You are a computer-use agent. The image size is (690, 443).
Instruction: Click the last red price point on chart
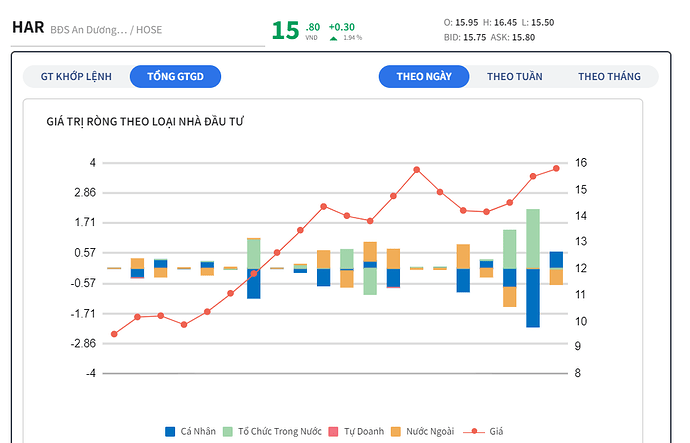pos(556,168)
